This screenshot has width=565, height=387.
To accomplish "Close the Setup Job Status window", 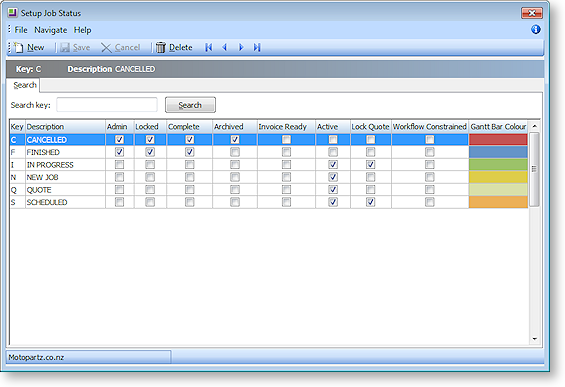I will pyautogui.click(x=531, y=13).
